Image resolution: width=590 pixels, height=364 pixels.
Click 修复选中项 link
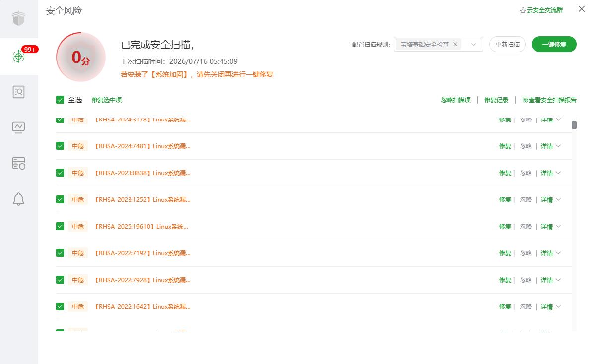(107, 100)
